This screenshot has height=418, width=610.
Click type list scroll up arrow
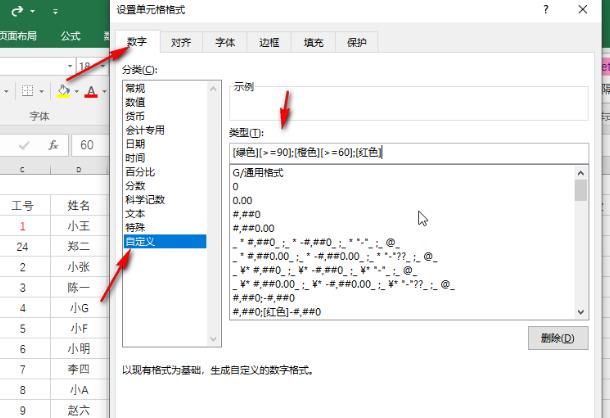[581, 173]
